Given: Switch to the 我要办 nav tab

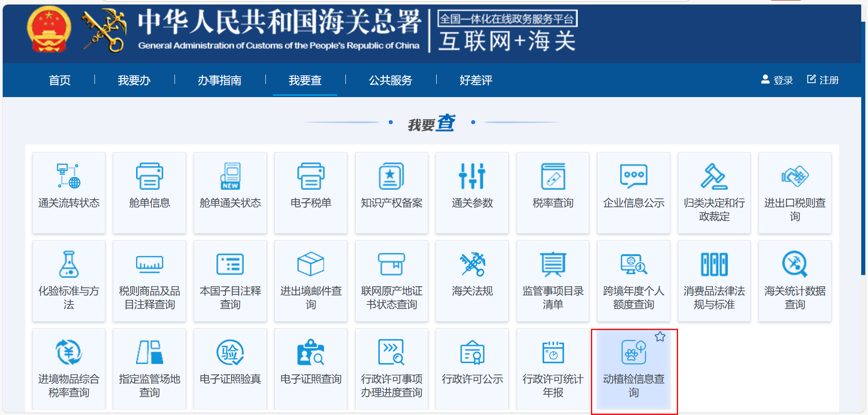Looking at the screenshot, I should pos(134,80).
